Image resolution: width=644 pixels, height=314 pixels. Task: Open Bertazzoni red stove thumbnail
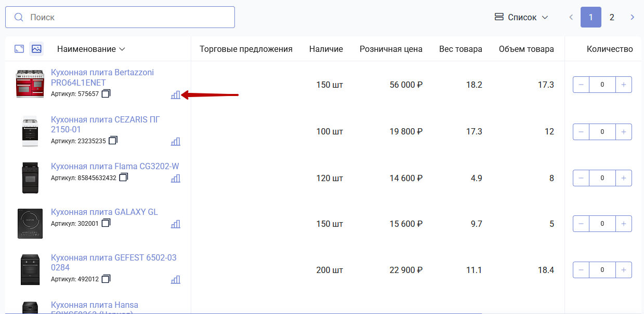coord(30,84)
